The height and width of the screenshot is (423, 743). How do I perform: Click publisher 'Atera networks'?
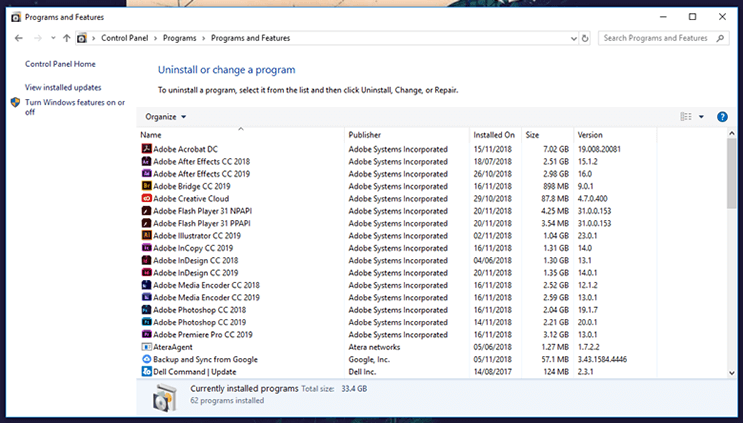tap(374, 347)
